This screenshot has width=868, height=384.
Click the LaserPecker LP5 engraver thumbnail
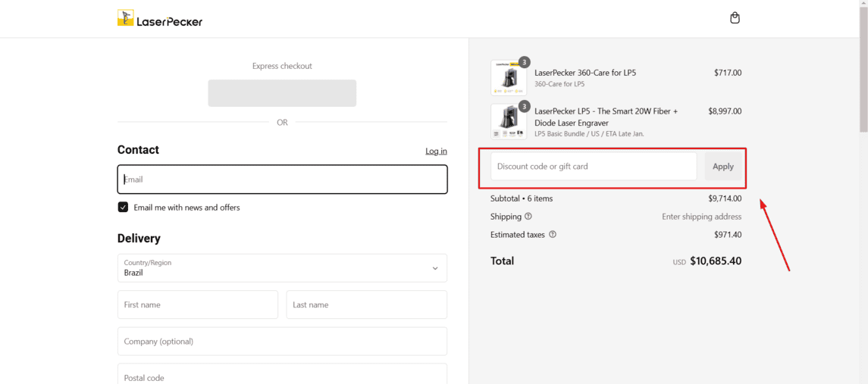(508, 122)
